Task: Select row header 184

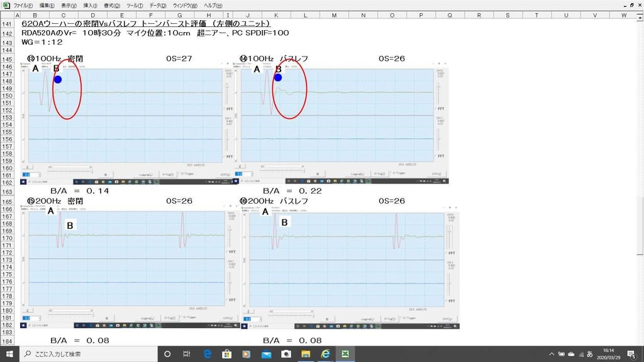Action: [x=7, y=341]
